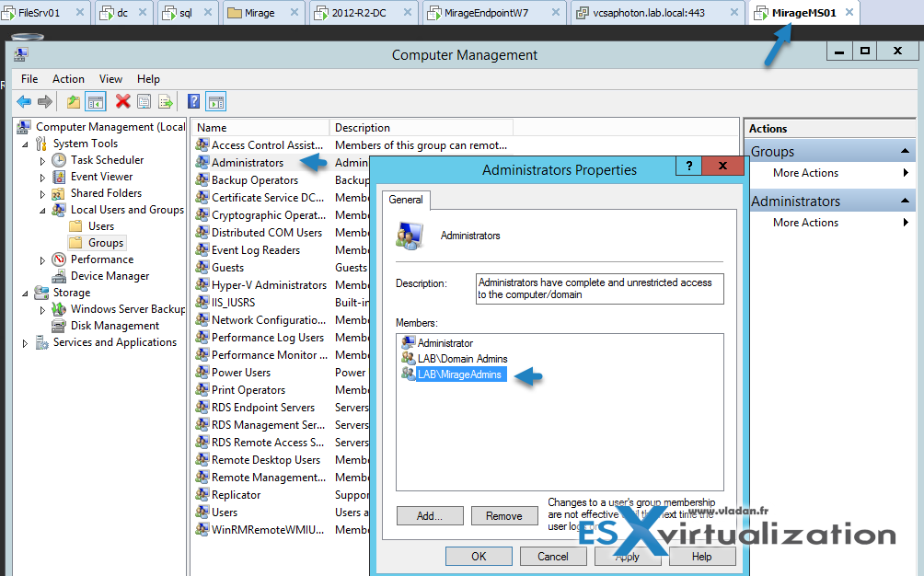The width and height of the screenshot is (924, 576).
Task: Click the Event Viewer icon in tree
Action: coord(59,177)
